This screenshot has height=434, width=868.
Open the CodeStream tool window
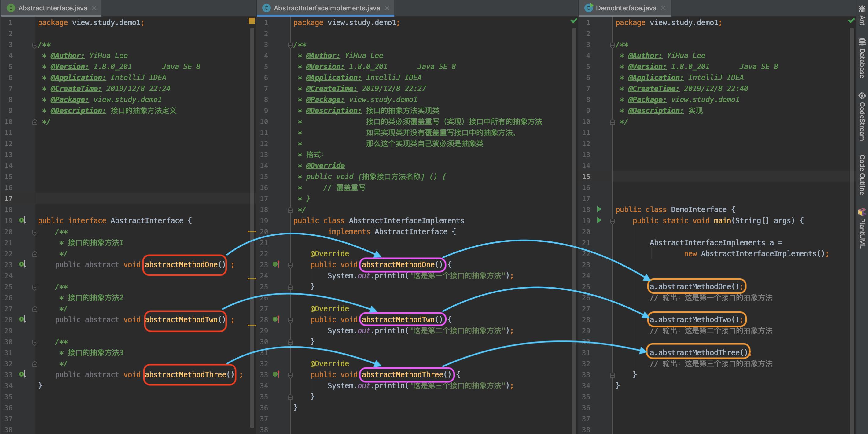point(862,116)
